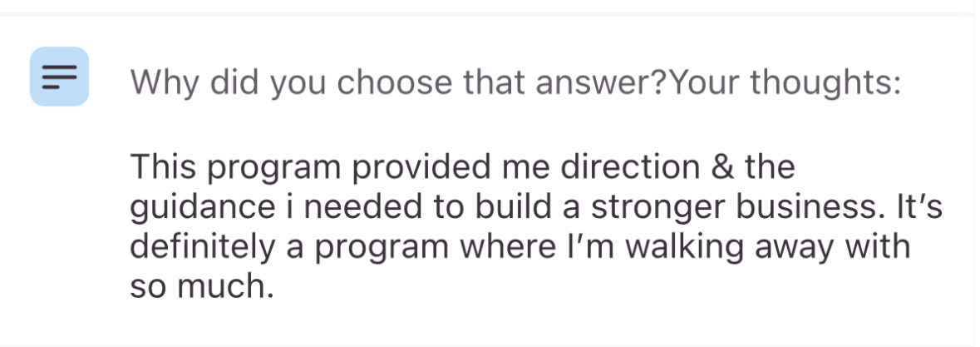This screenshot has height=347, width=980.
Task: Click the answer line starting 'This program provided'
Action: click(x=462, y=167)
